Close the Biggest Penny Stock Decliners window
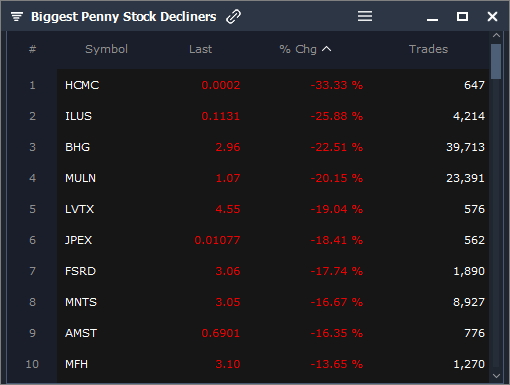The image size is (510, 385). coord(492,16)
